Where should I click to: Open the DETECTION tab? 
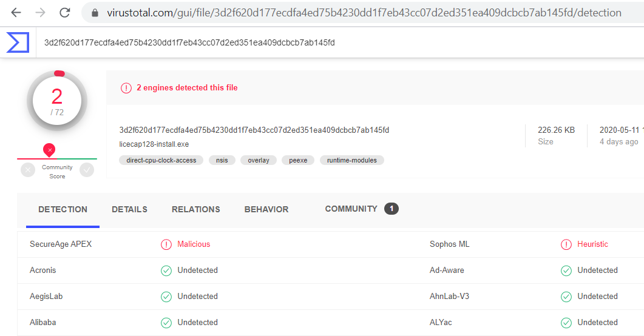point(63,209)
